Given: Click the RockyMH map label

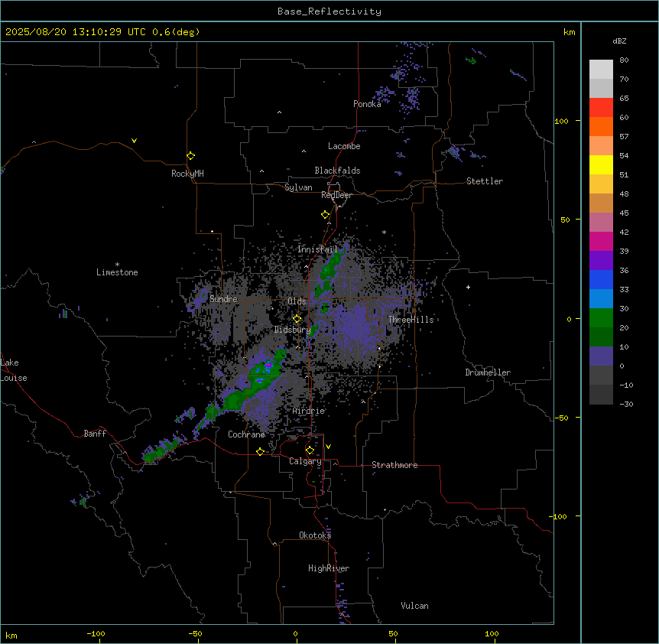Looking at the screenshot, I should (187, 174).
